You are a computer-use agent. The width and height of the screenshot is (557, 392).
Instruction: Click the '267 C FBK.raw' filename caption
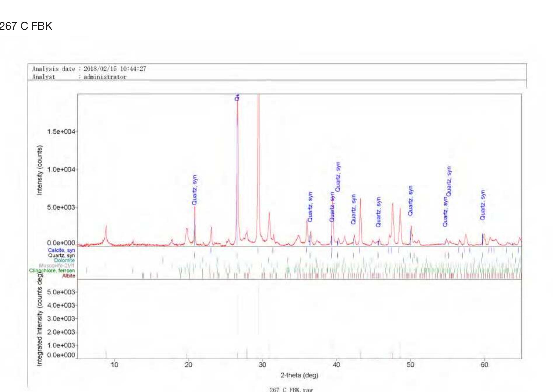click(291, 389)
